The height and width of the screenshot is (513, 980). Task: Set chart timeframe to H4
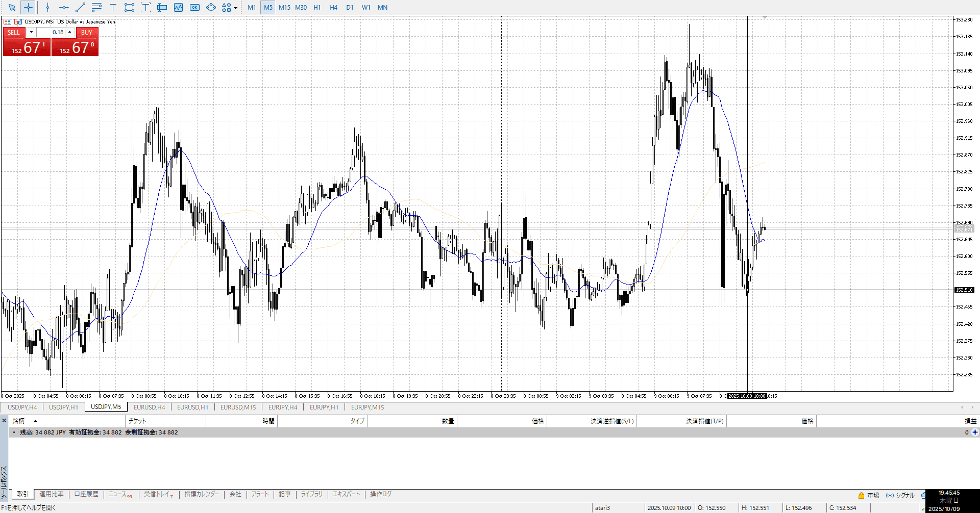[333, 8]
